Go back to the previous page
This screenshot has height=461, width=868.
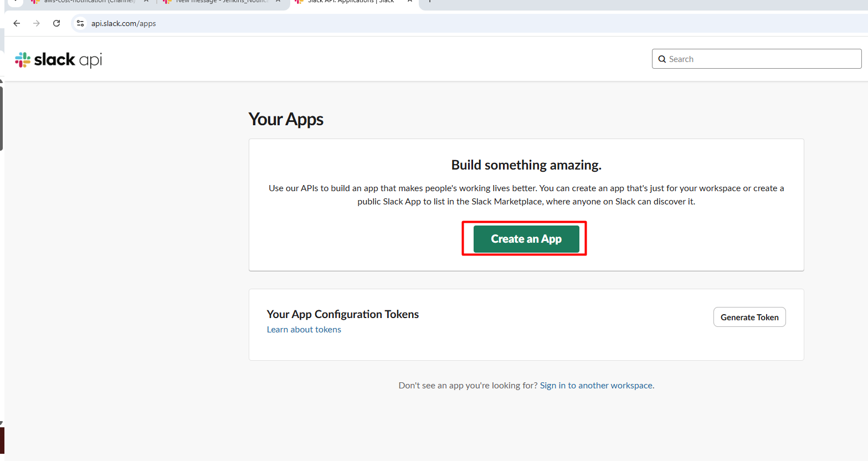(x=17, y=23)
